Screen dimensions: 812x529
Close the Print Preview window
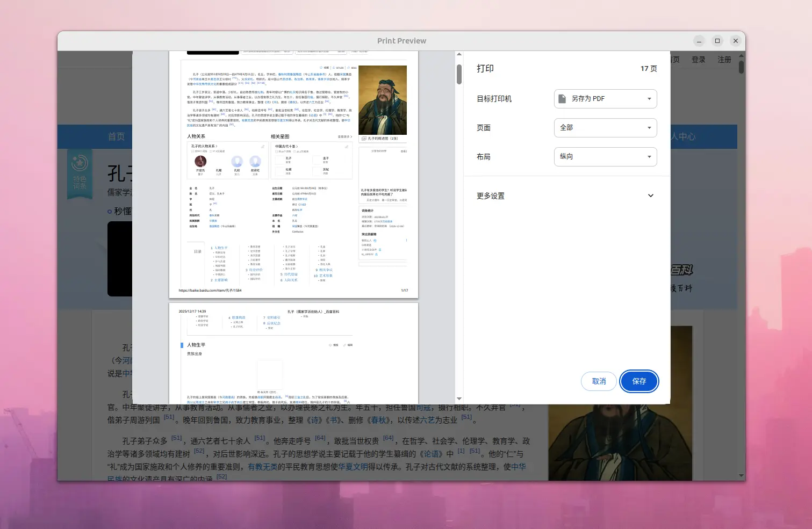[x=736, y=41]
